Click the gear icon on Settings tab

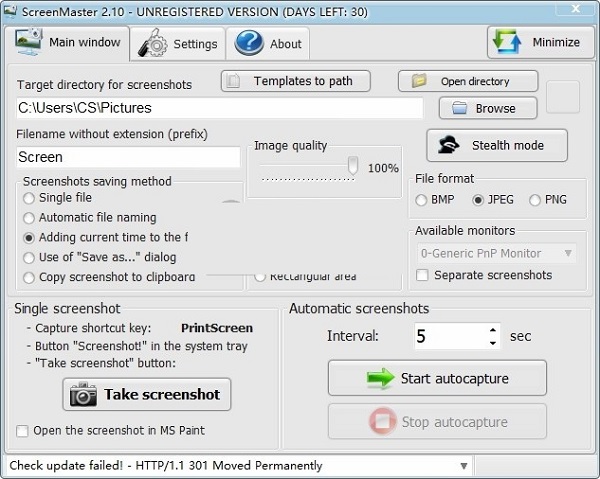click(x=152, y=43)
